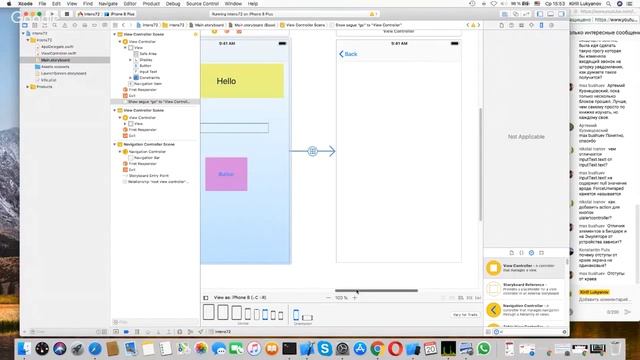640x360 pixels.
Task: Click the pink Button on the canvas
Action: pyautogui.click(x=226, y=174)
